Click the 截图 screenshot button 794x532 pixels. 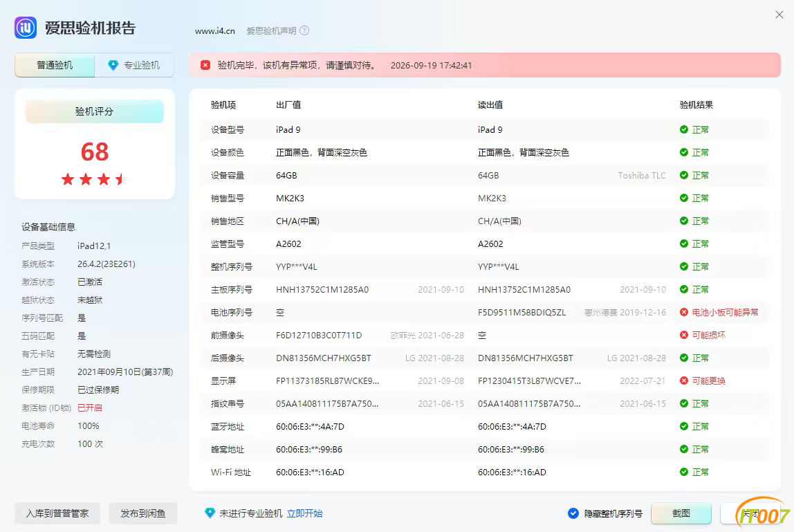tap(681, 513)
